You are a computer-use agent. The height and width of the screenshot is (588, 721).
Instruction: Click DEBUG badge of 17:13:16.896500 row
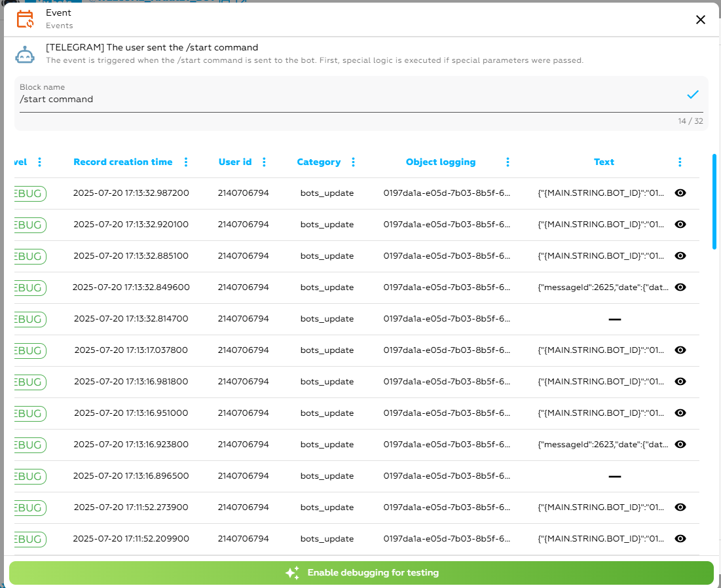point(30,476)
